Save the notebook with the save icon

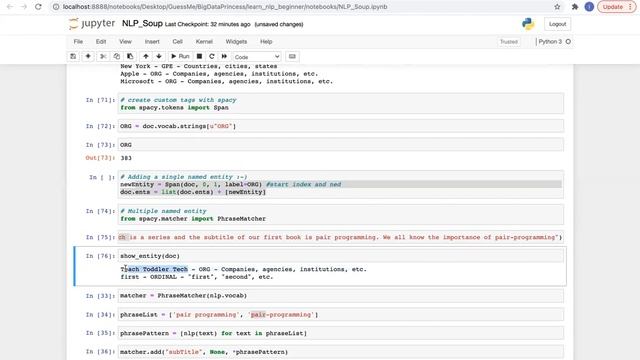click(73, 56)
